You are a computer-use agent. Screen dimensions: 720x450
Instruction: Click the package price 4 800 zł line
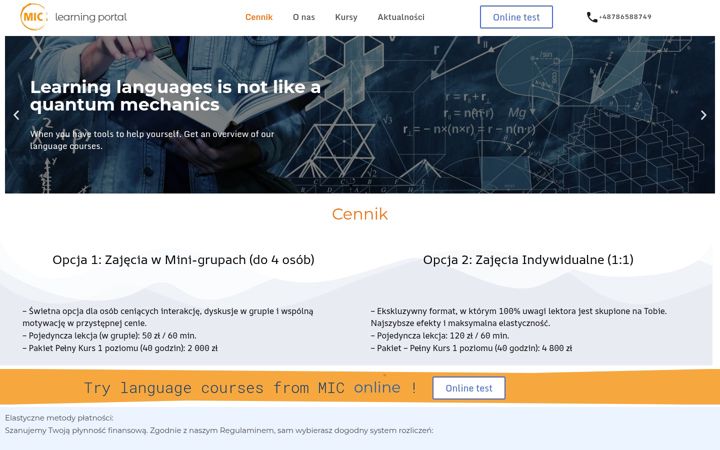click(x=471, y=348)
